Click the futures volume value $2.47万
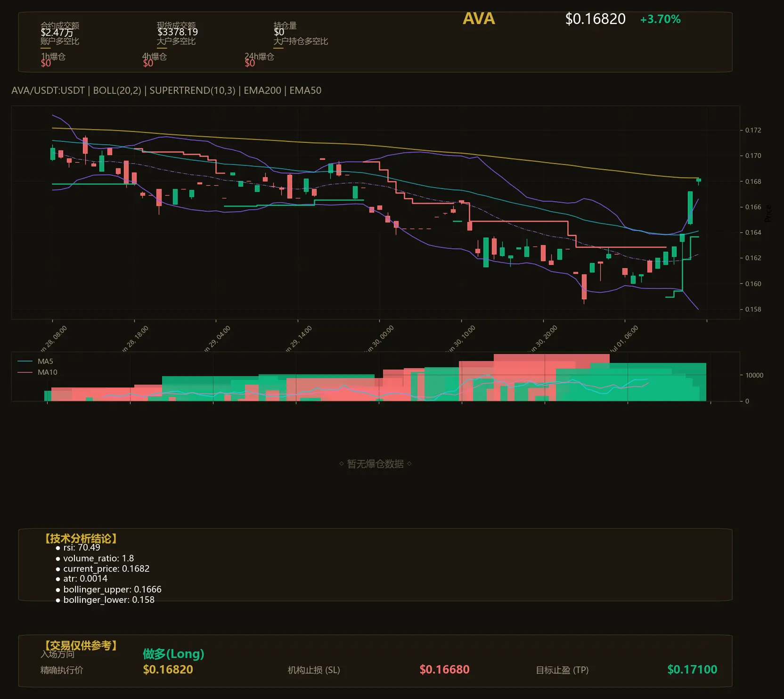784x699 pixels. [57, 33]
